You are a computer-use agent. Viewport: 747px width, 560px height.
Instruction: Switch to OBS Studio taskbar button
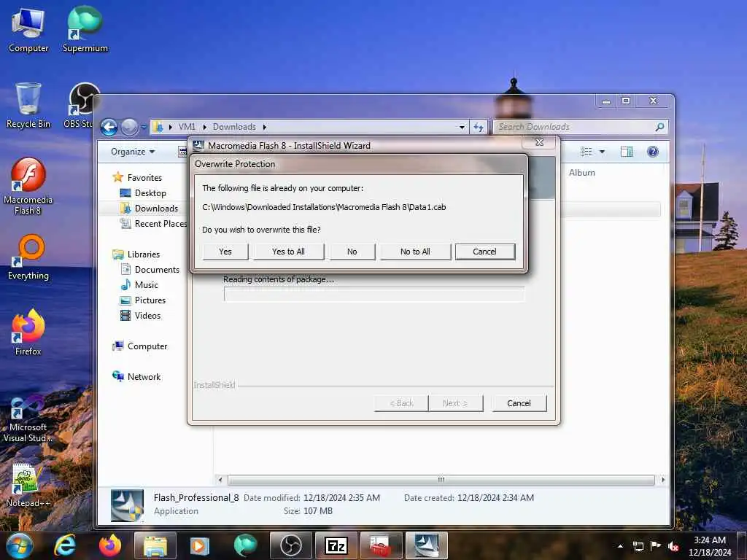[290, 545]
